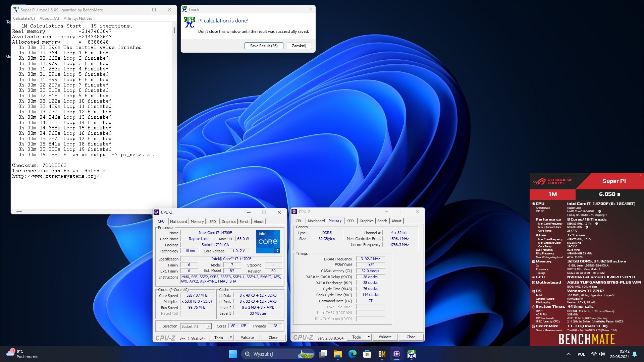644x362 pixels.
Task: Click Close in Memory CPU-Z window
Action: pyautogui.click(x=411, y=337)
